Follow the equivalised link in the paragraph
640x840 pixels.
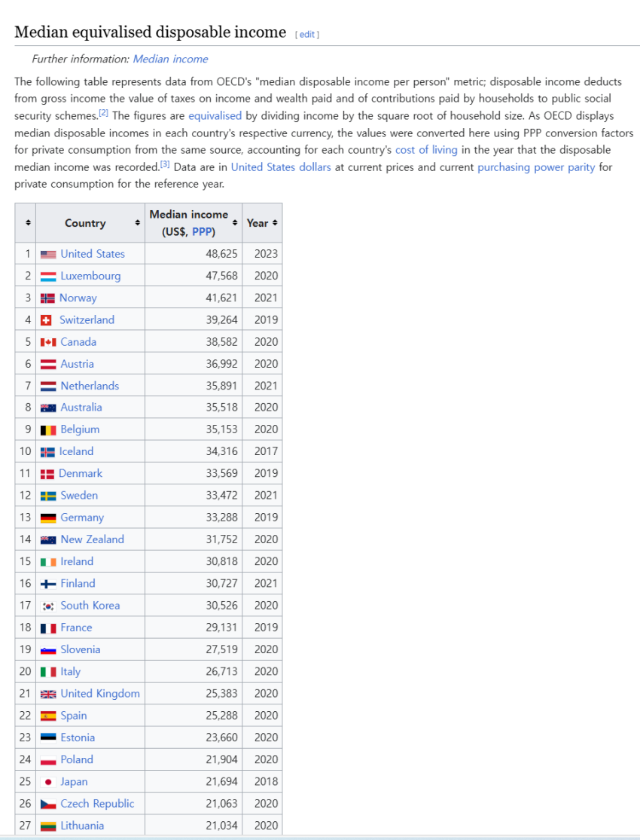point(215,116)
